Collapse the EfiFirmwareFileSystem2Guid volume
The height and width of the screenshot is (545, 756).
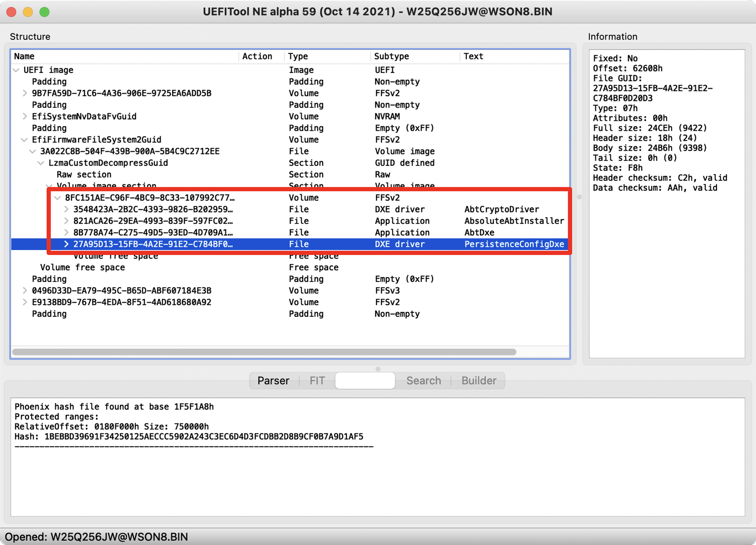pos(24,139)
